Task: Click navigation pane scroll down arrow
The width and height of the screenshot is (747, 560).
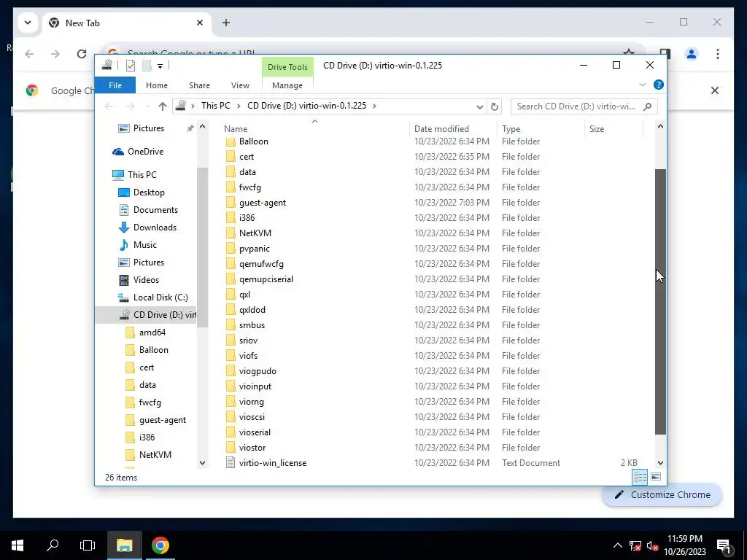Action: pos(203,463)
